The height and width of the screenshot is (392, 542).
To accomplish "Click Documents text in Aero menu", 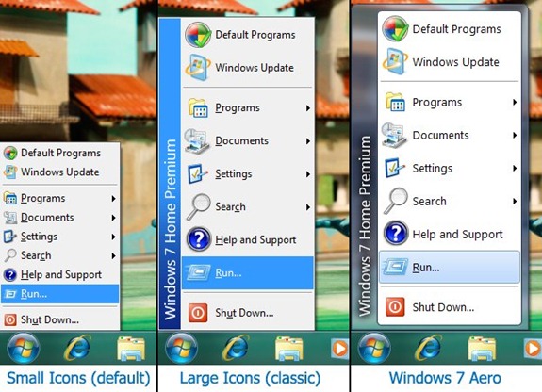I will [440, 135].
